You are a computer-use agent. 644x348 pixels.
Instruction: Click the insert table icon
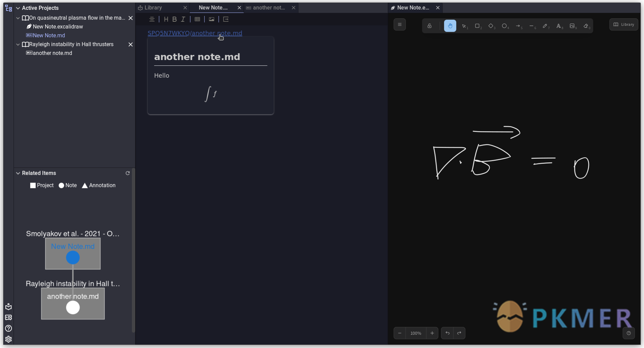coord(197,19)
